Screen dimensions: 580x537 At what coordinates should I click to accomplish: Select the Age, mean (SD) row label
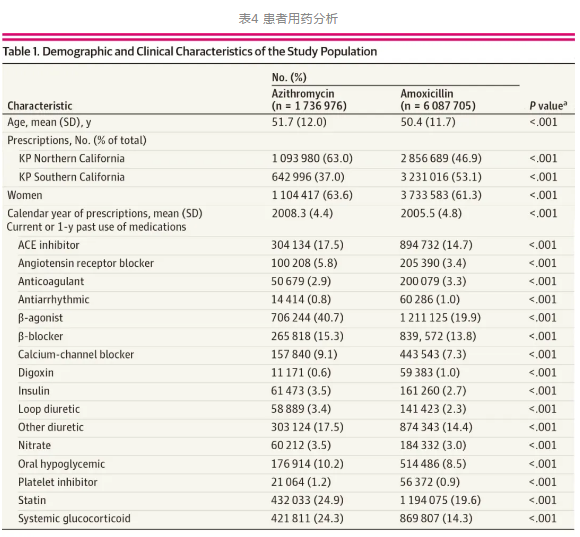49,122
